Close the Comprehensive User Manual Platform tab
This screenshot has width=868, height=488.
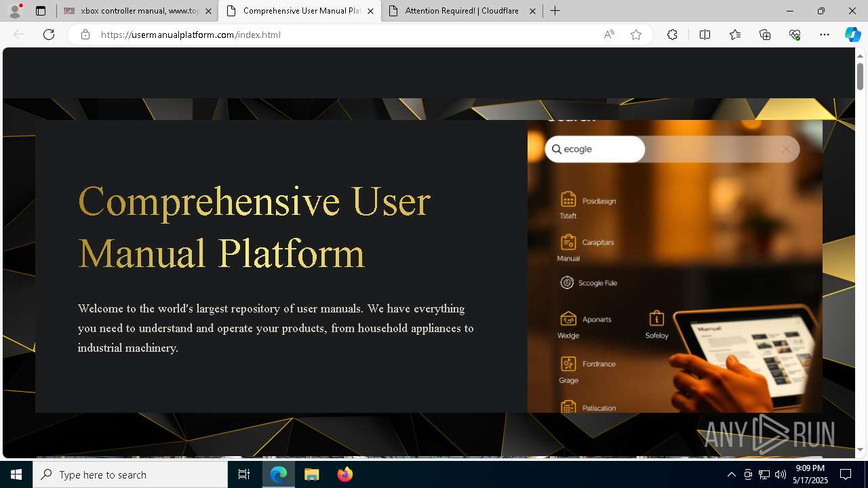(x=370, y=11)
